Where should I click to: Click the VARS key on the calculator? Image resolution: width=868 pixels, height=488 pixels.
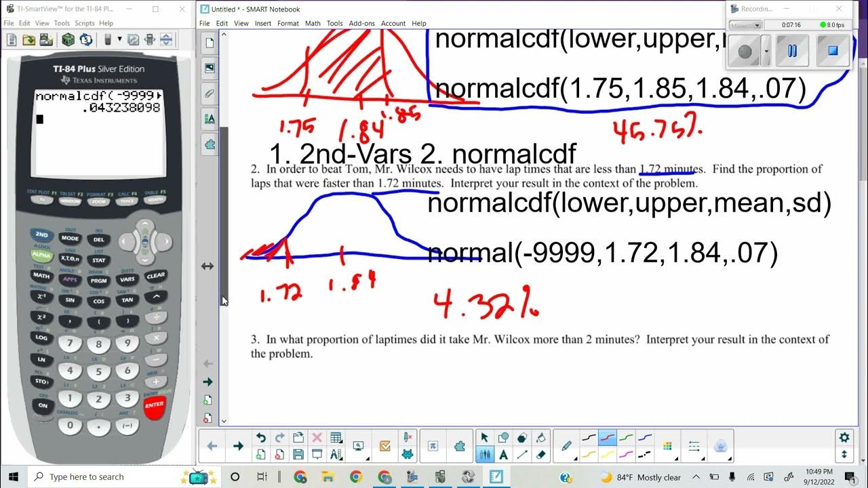point(127,279)
